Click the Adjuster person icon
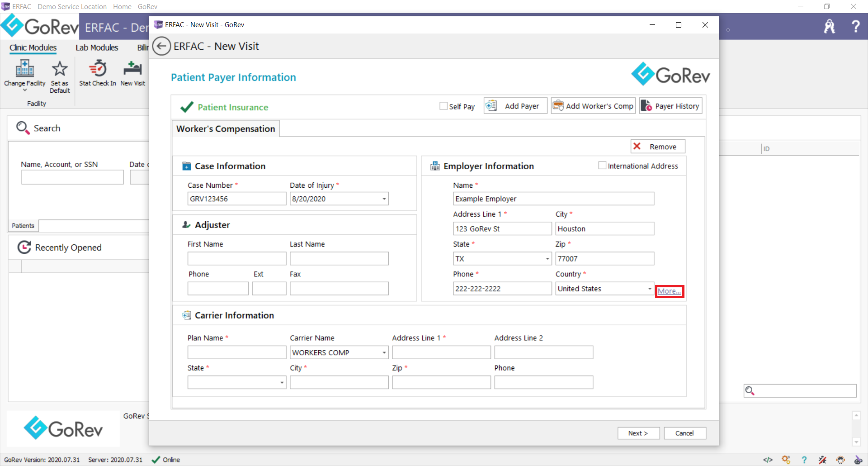Screen dimensions: 868x466 [186, 224]
